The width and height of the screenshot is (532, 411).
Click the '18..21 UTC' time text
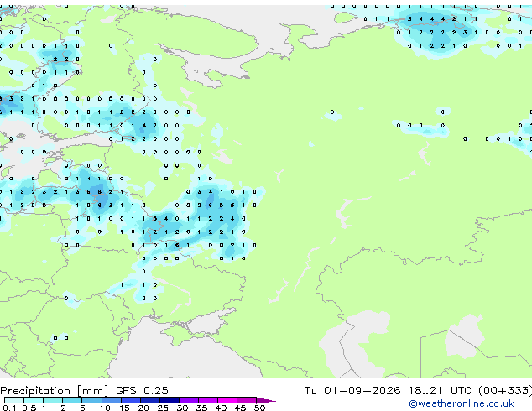[440, 391]
